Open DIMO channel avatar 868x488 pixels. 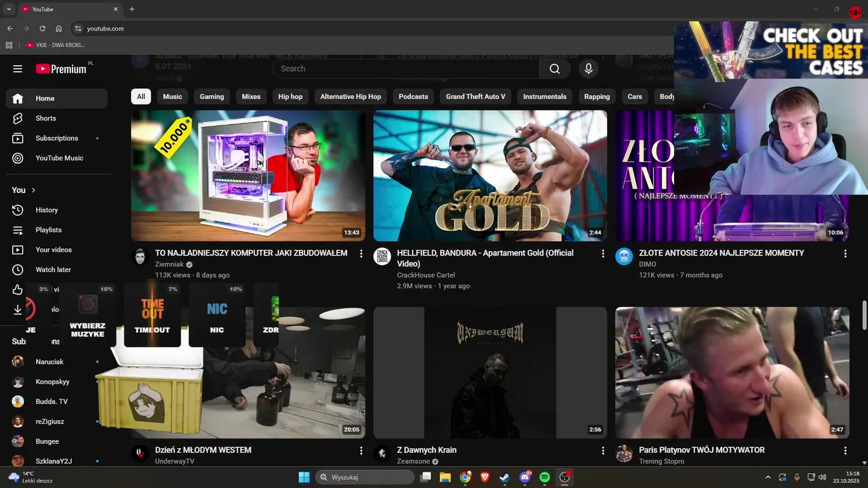pyautogui.click(x=624, y=256)
